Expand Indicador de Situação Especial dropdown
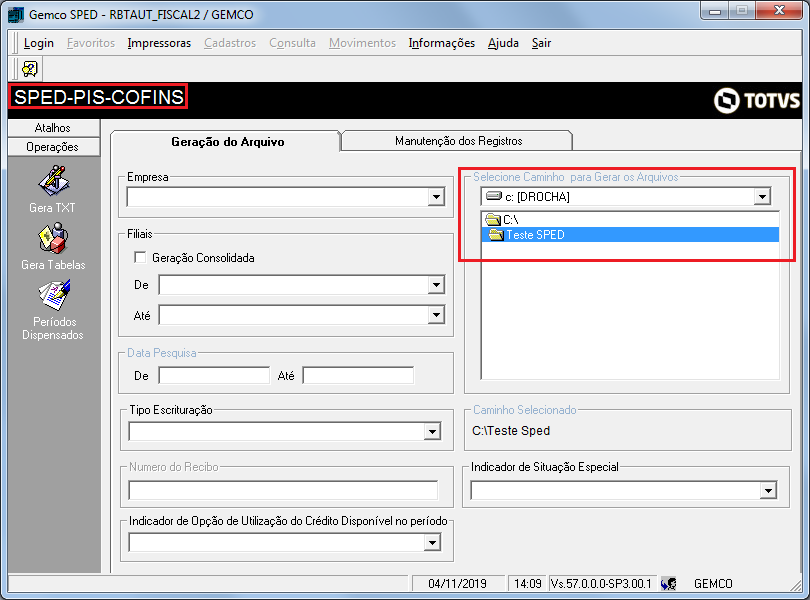This screenshot has width=810, height=600. 768,490
